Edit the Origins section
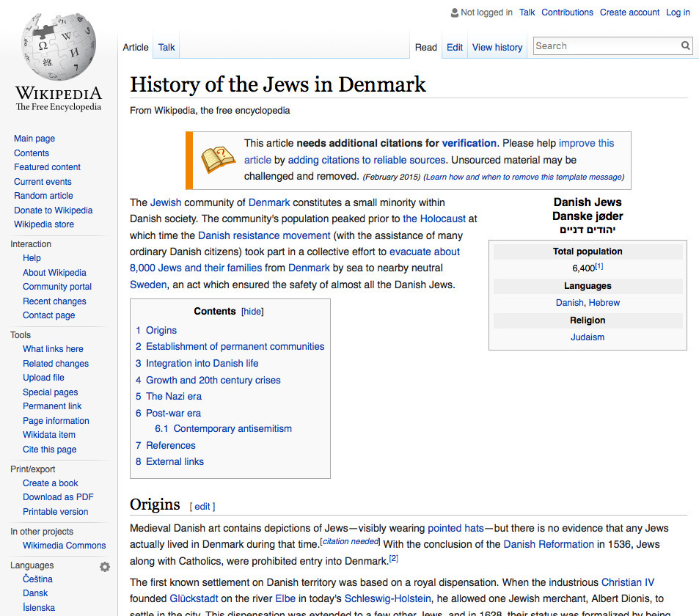The width and height of the screenshot is (699, 616). pos(202,506)
